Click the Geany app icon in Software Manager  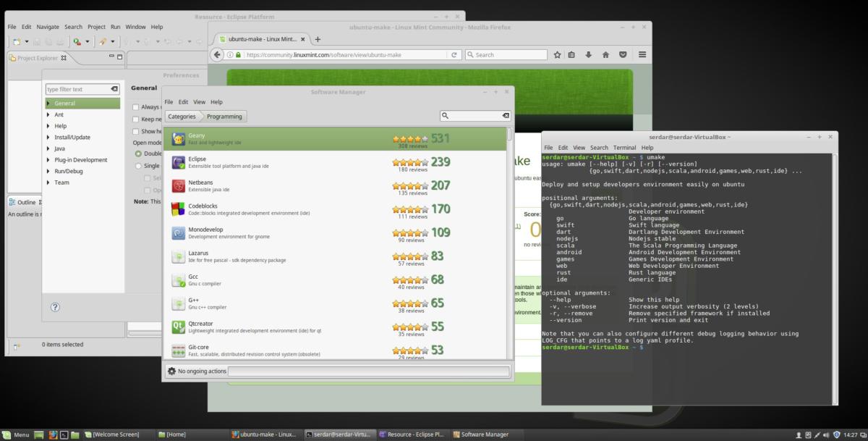(x=179, y=139)
